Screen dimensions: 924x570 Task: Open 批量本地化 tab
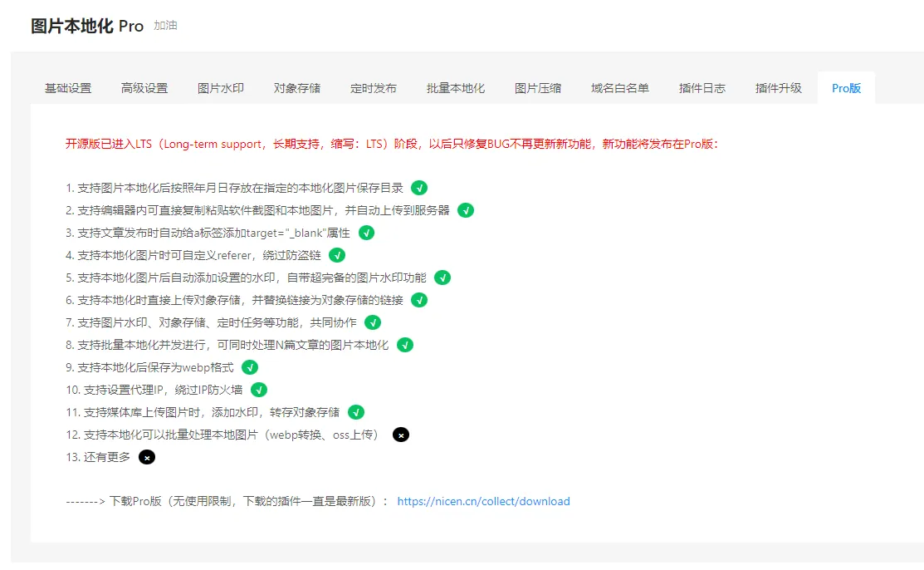pos(456,88)
